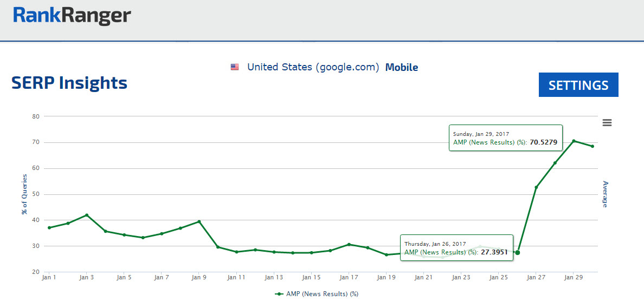
Task: Toggle AMP (News Results) legend series
Action: [317, 294]
